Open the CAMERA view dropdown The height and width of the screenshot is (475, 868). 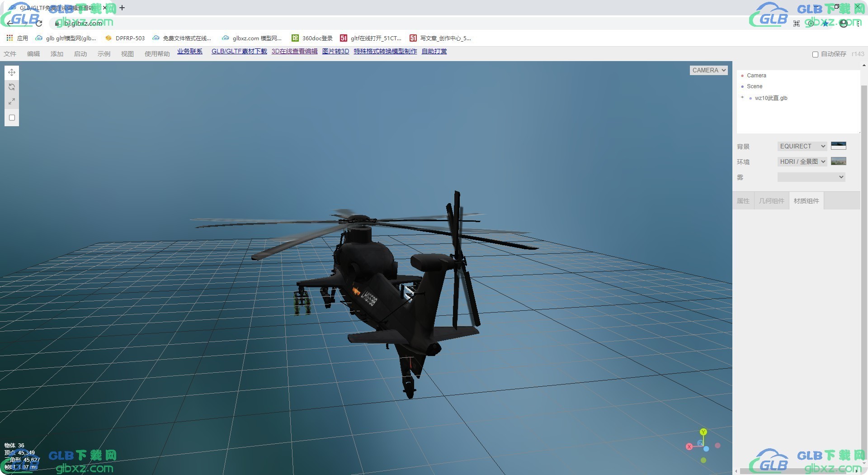[708, 70]
